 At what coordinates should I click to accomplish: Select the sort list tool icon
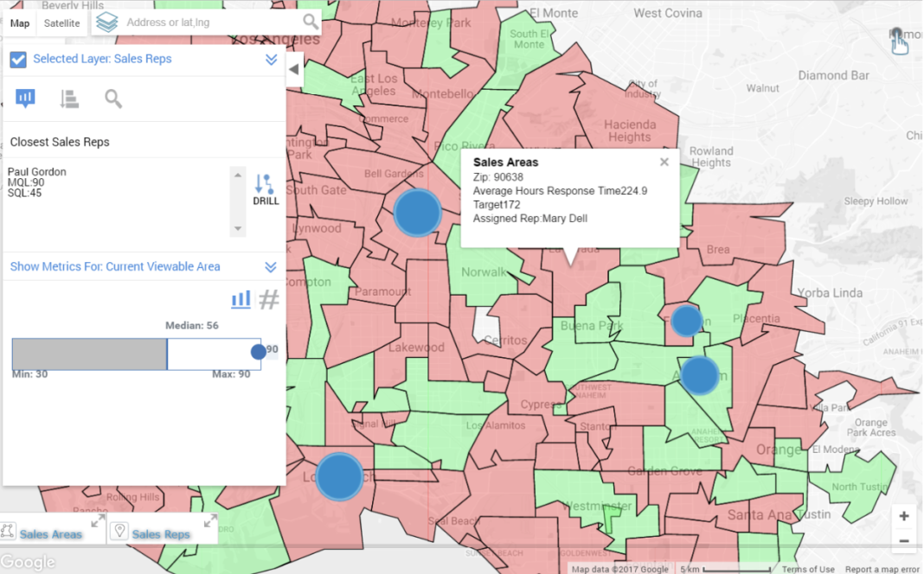[69, 99]
